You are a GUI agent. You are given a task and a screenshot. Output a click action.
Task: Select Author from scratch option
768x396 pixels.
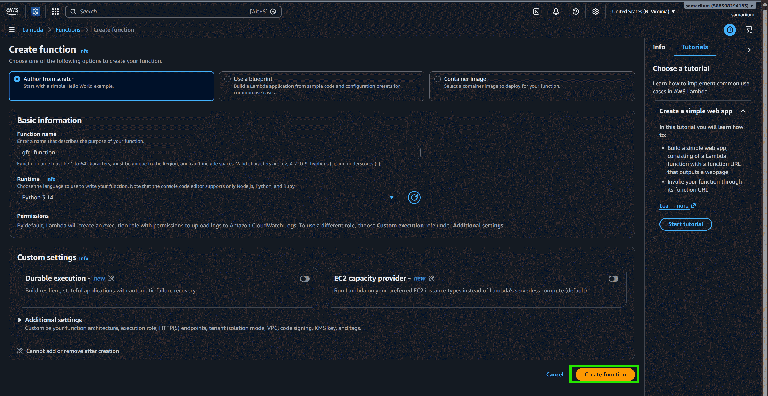coord(111,86)
